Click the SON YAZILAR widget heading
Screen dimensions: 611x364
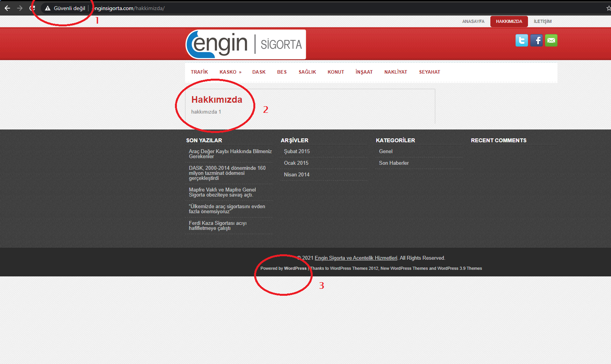[x=204, y=140]
